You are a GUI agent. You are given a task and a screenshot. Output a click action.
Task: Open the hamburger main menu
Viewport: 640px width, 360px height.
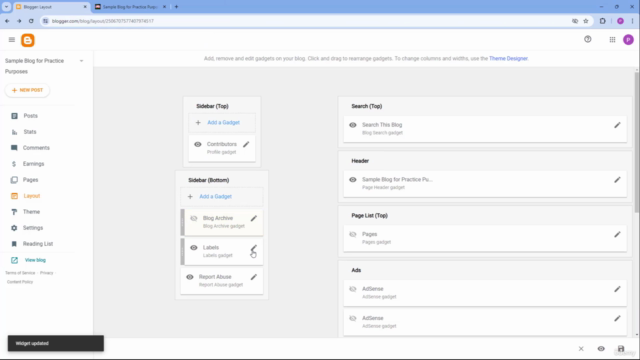[x=11, y=40]
